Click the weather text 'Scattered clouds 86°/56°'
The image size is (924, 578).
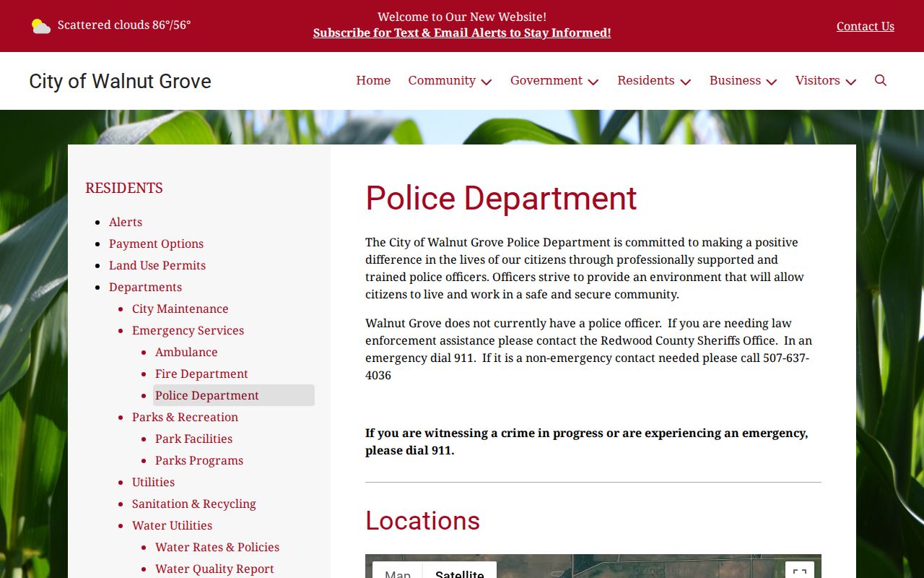tap(124, 25)
